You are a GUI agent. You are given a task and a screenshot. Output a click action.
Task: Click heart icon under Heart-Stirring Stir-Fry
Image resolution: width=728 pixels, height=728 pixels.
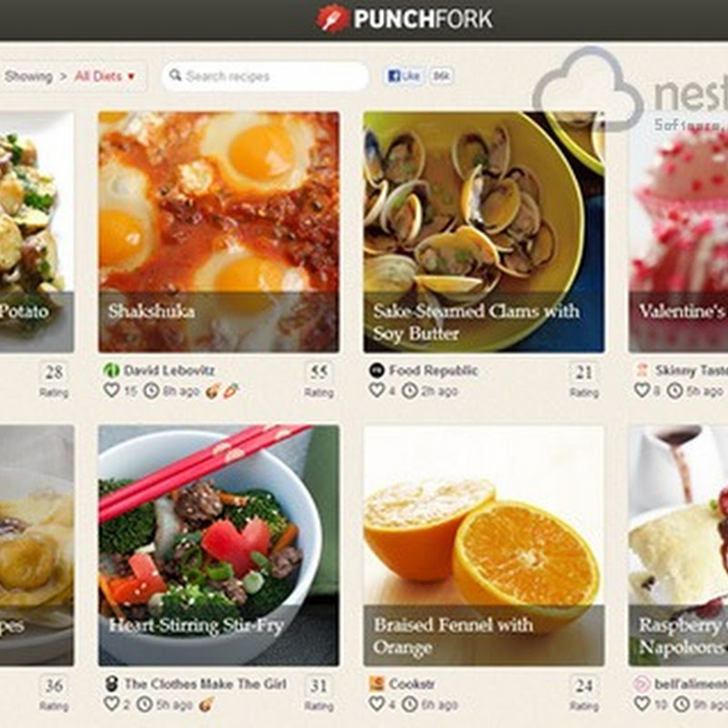point(111,703)
